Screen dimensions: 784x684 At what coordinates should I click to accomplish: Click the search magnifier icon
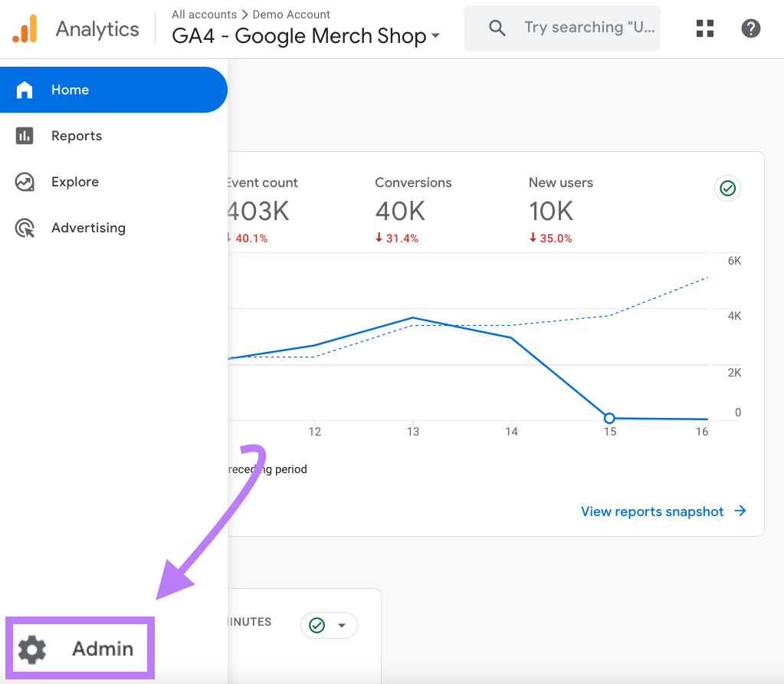(497, 28)
